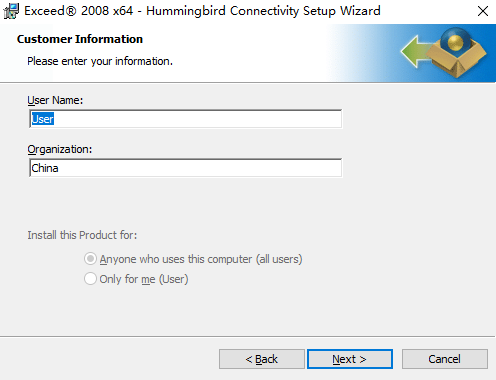Proceed by clicking Next
The width and height of the screenshot is (496, 380).
point(350,359)
